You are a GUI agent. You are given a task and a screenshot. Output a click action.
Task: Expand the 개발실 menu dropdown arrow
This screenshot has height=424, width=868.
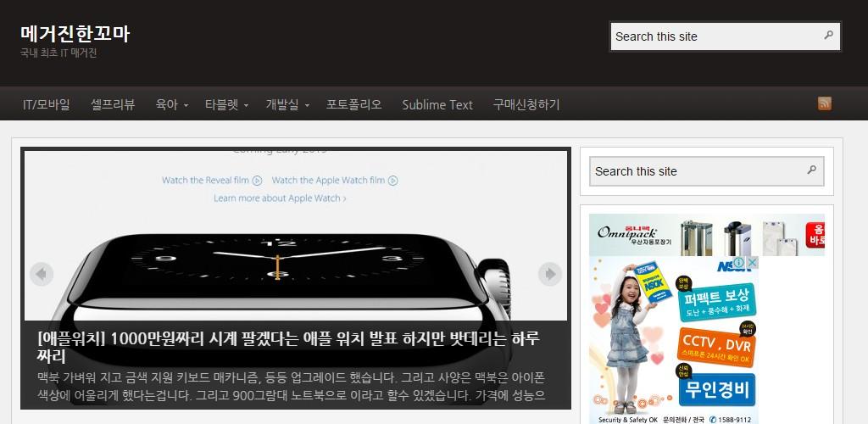tap(307, 105)
